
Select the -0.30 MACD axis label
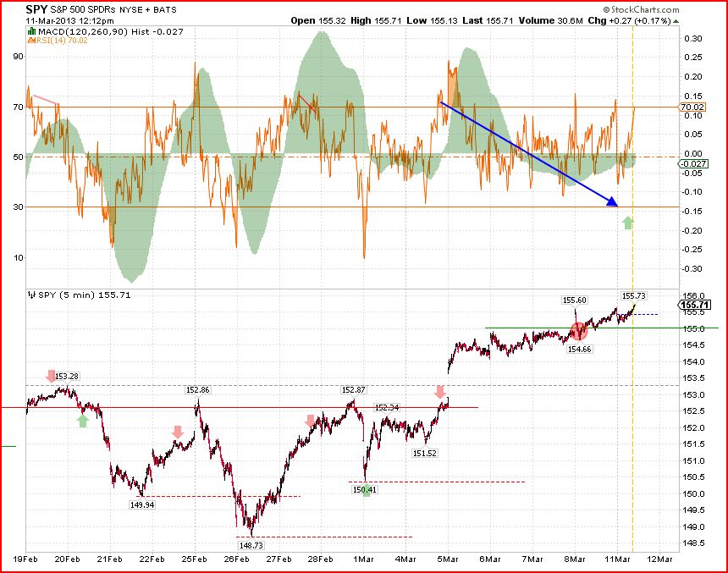click(692, 269)
